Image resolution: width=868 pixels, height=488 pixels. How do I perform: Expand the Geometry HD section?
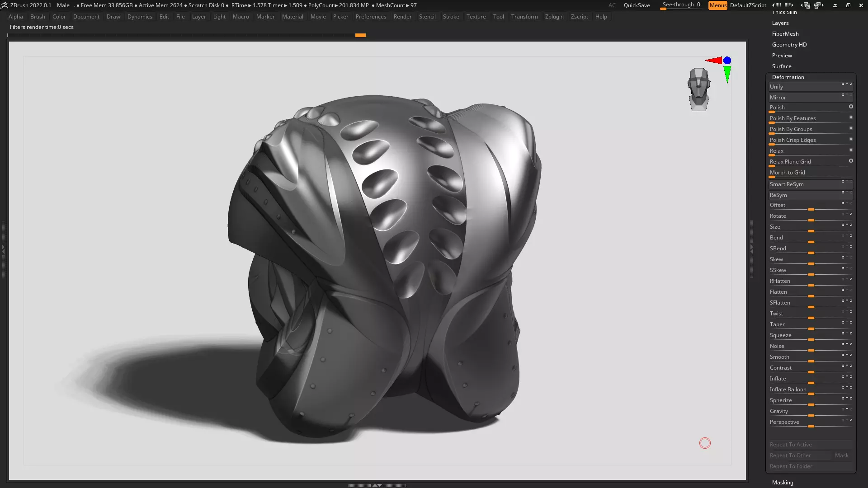click(789, 45)
